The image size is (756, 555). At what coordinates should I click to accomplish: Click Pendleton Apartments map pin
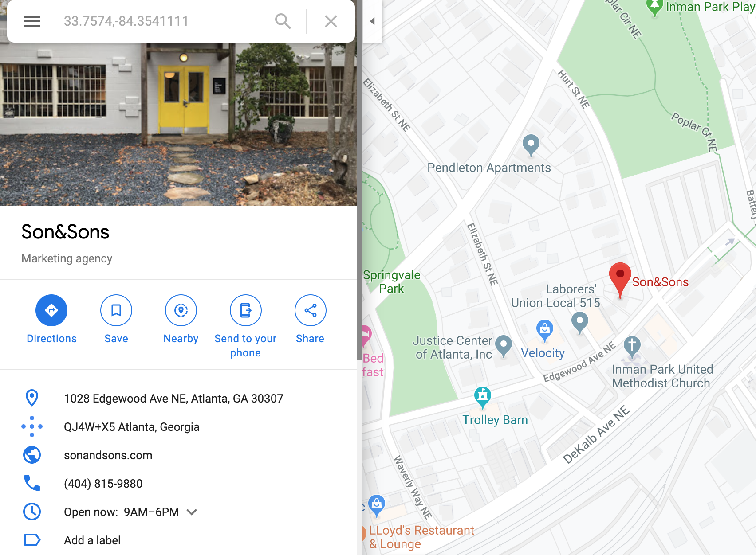[x=531, y=145]
